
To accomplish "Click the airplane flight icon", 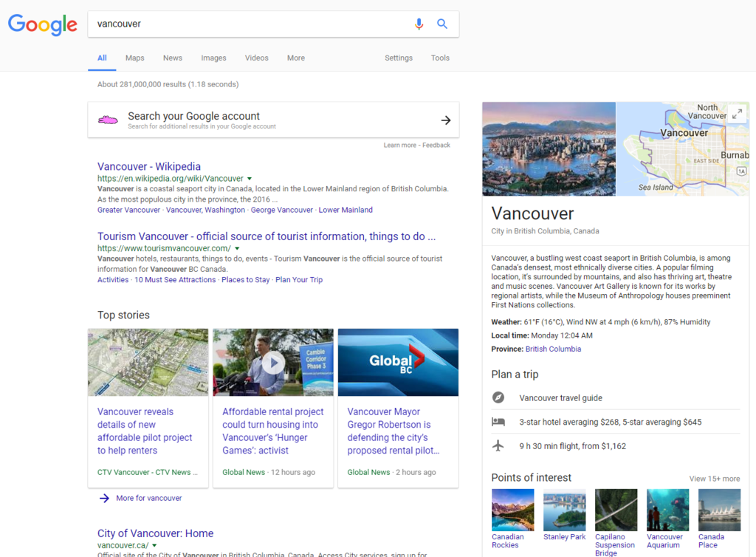I will (x=498, y=445).
